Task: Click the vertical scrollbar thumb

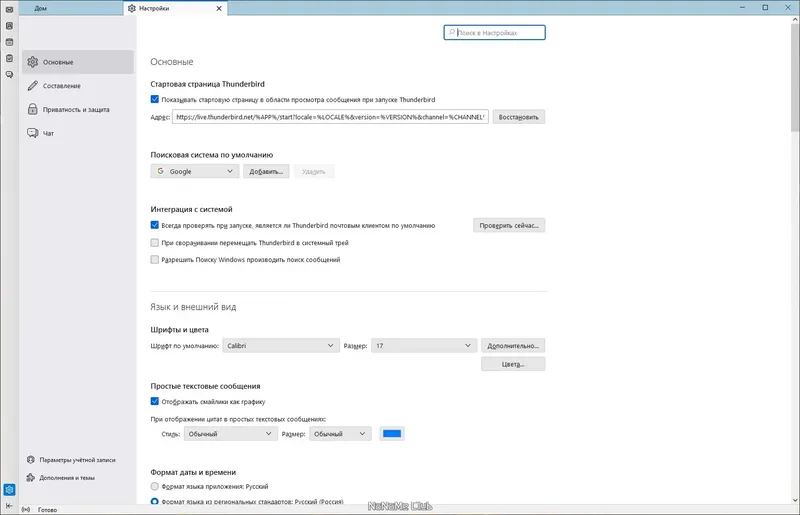Action: (795, 77)
